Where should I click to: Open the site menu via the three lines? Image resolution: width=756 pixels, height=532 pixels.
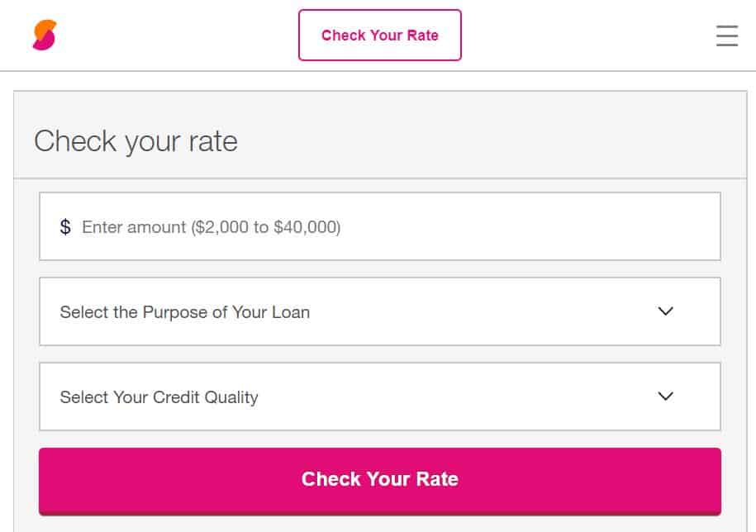[x=725, y=36]
